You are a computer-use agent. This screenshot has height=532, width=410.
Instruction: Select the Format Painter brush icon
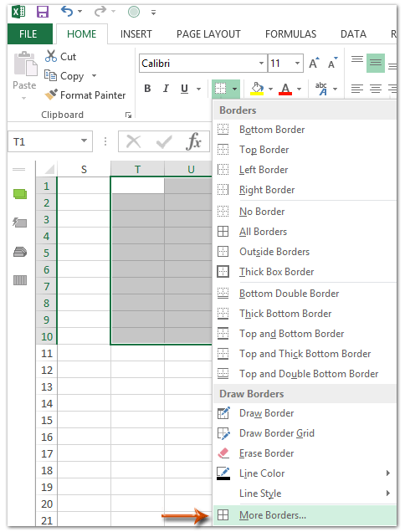click(51, 95)
